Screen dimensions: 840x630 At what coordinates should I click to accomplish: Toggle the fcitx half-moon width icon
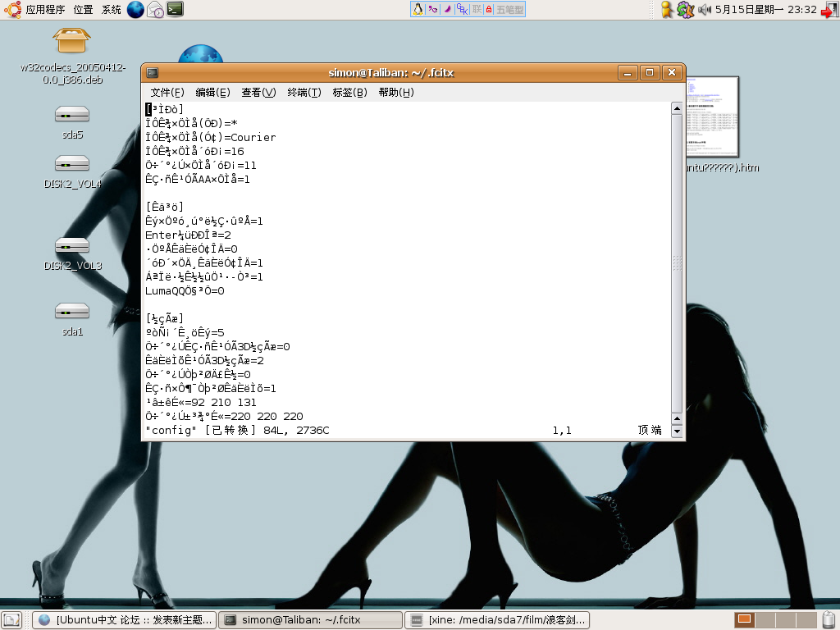pyautogui.click(x=447, y=9)
